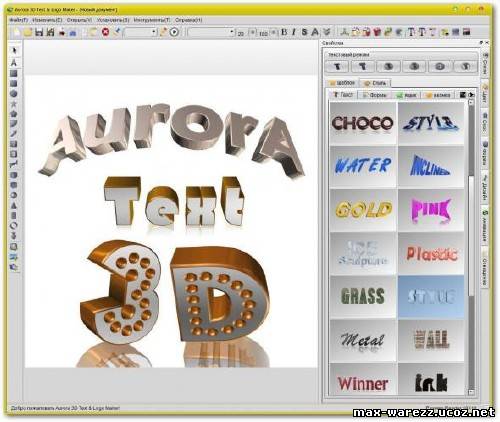Open the font name dropdown
The image size is (500, 422).
[x=211, y=32]
